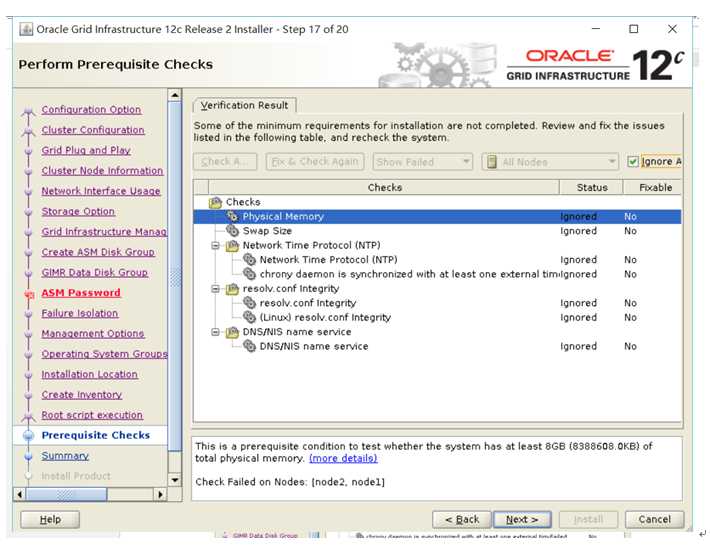The width and height of the screenshot is (711, 551).
Task: Click the Cancel button
Action: tap(654, 520)
